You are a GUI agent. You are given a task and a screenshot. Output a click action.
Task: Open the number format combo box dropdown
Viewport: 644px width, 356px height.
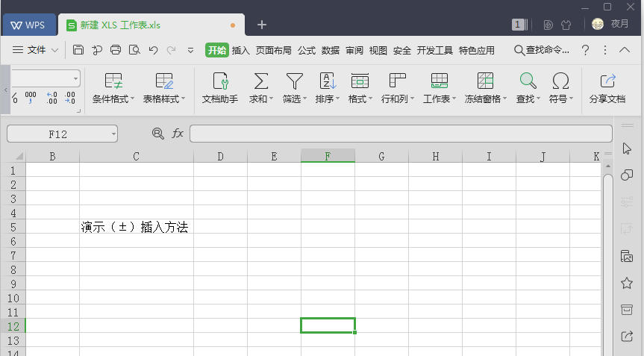75,79
